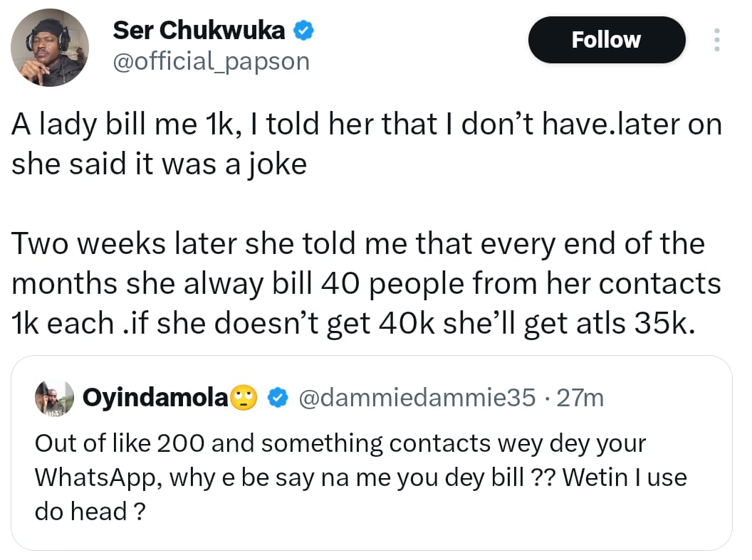Click the "Out of like 200" quoted line
The height and width of the screenshot is (560, 752).
point(340,443)
